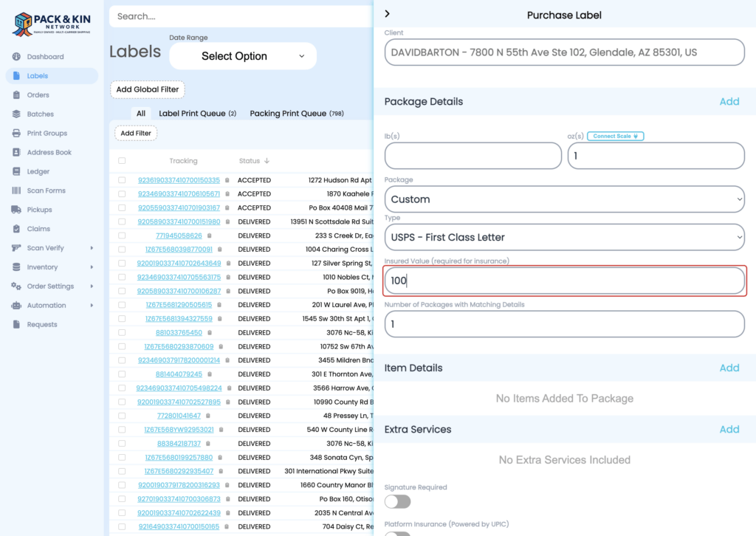Open the Type dropdown USPS First Class Letter

564,238
